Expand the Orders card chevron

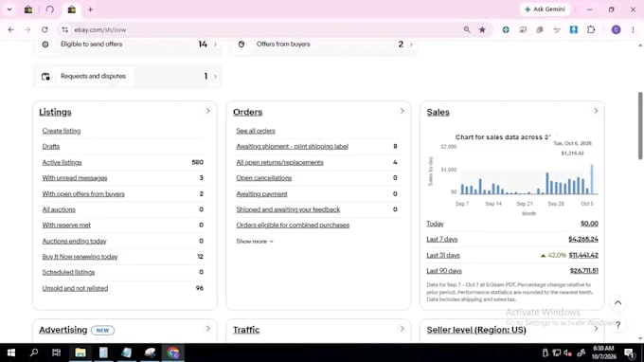click(402, 111)
